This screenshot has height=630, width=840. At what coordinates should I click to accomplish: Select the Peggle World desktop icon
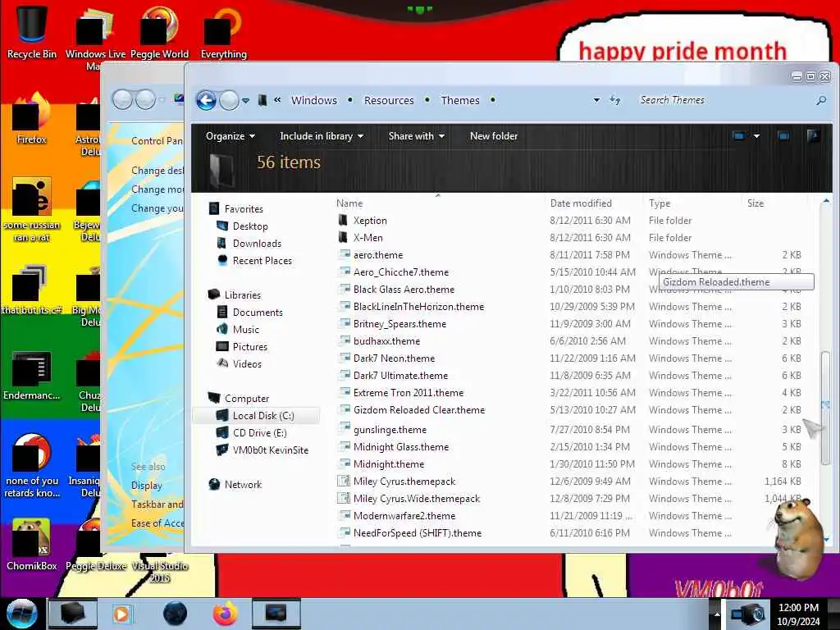[x=160, y=32]
